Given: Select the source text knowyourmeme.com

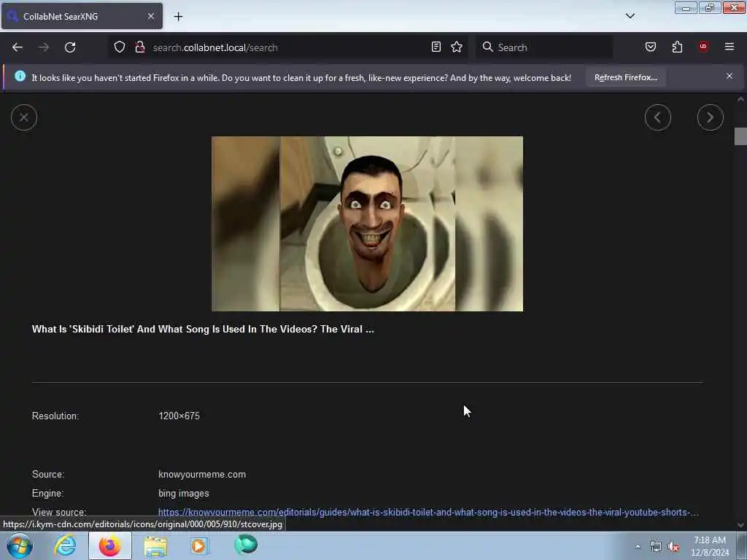Looking at the screenshot, I should (202, 474).
